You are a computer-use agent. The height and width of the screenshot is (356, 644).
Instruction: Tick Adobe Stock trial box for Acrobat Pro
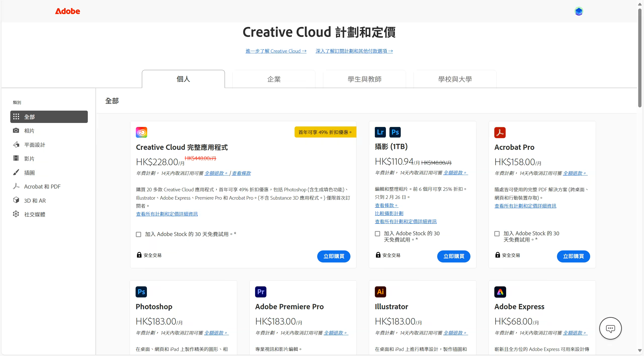point(497,234)
